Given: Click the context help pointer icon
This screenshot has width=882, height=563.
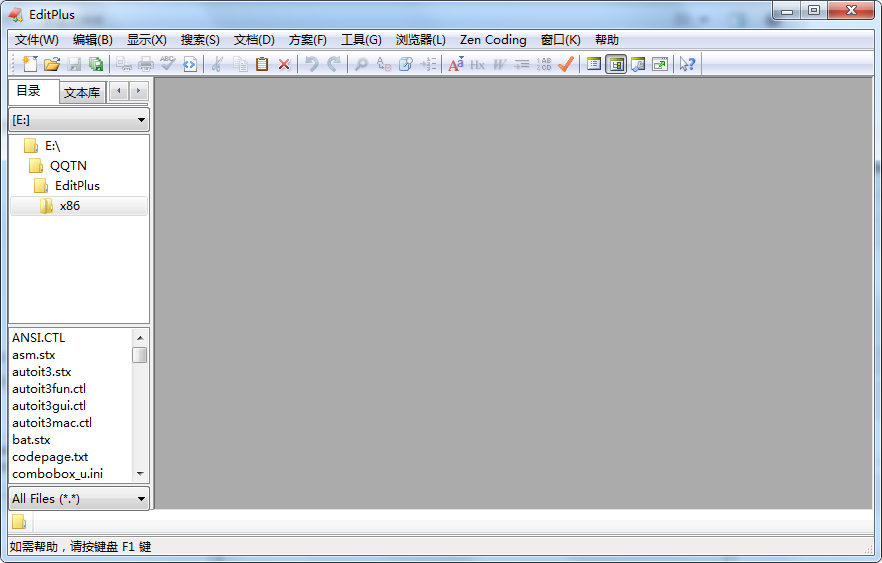Looking at the screenshot, I should [687, 64].
